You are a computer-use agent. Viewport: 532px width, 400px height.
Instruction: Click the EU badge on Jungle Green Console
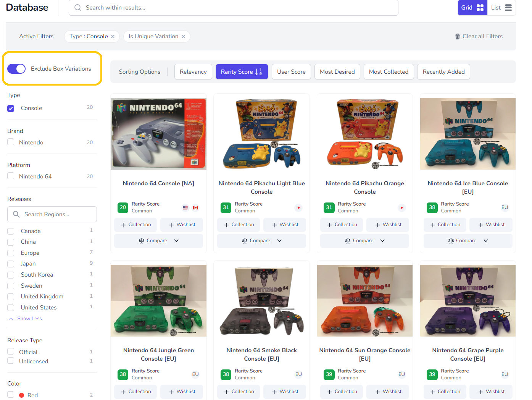point(195,374)
